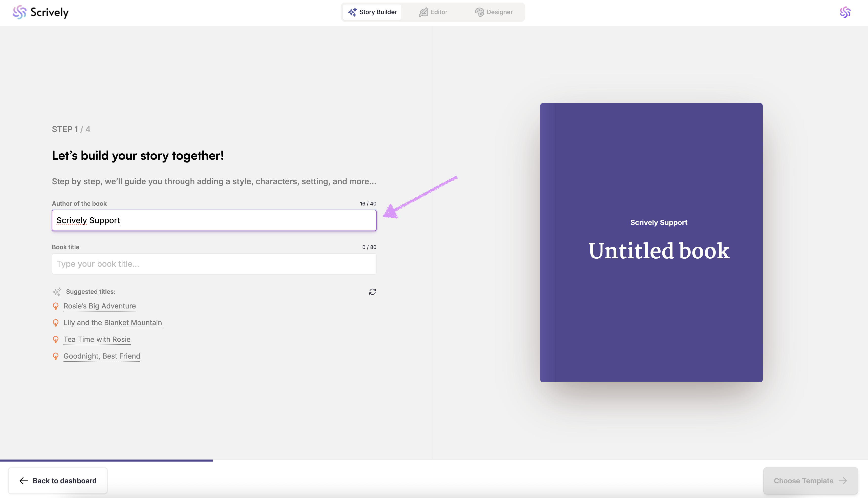
Task: Refresh the suggested titles
Action: coord(372,292)
